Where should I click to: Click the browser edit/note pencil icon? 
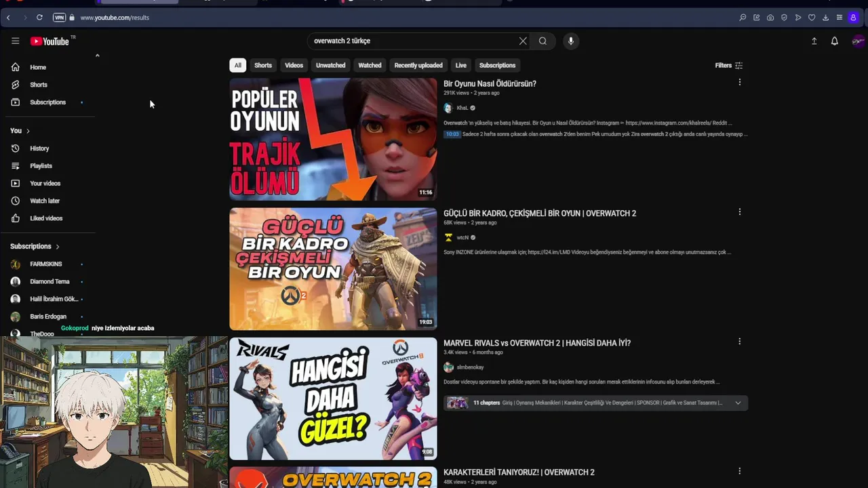pos(756,18)
